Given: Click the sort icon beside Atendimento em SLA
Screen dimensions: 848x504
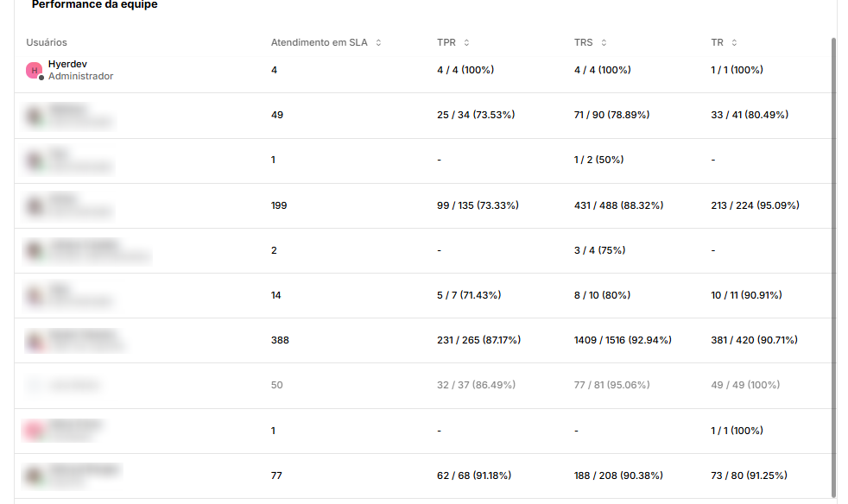Looking at the screenshot, I should point(378,42).
